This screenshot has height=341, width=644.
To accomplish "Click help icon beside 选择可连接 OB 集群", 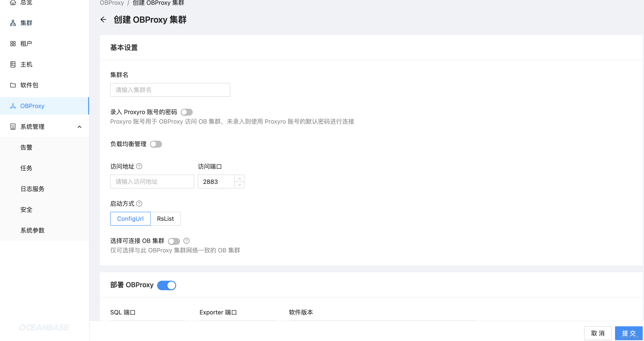I will [187, 241].
